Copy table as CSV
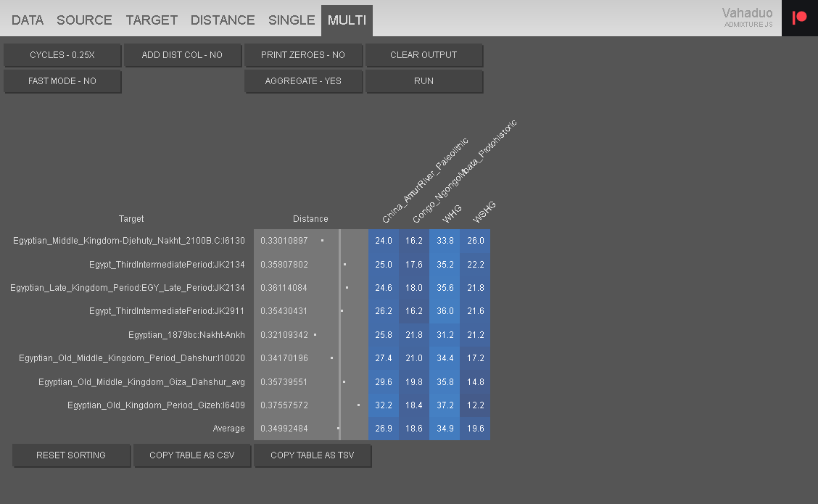Viewport: 818px width, 504px height. point(192,455)
